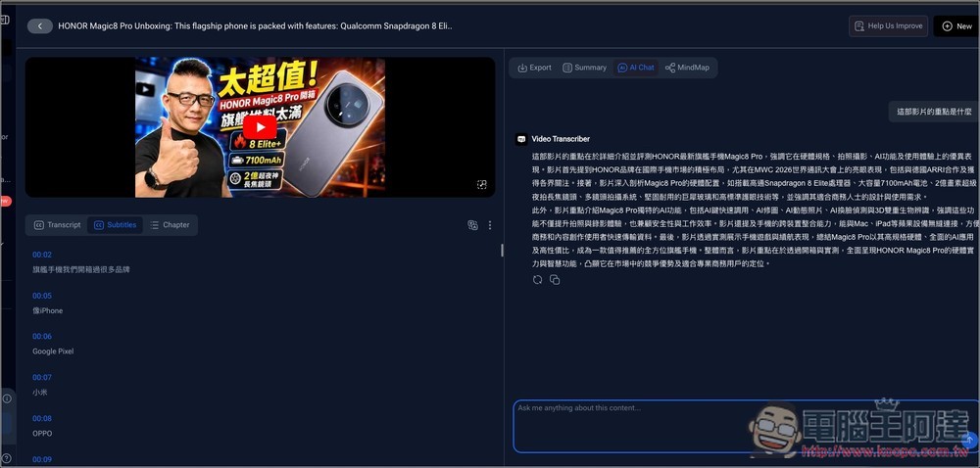Click the video title 'HONOR Magic8 Pro Unboxing'
The width and height of the screenshot is (980, 468).
(x=256, y=26)
